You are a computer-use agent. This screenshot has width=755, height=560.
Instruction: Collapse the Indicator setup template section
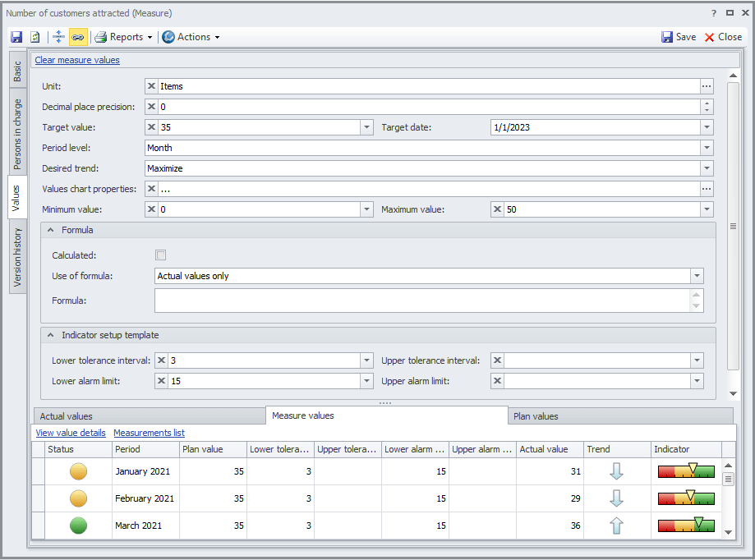click(51, 335)
